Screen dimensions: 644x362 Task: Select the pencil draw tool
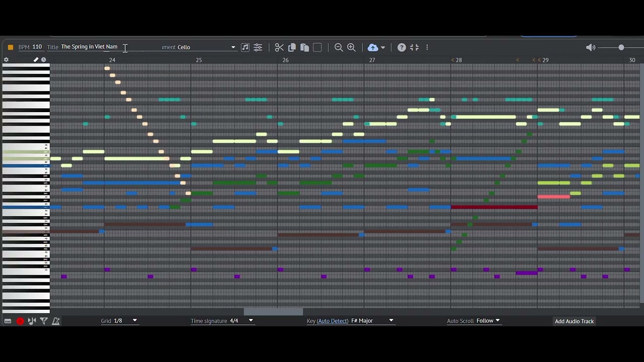[x=36, y=60]
